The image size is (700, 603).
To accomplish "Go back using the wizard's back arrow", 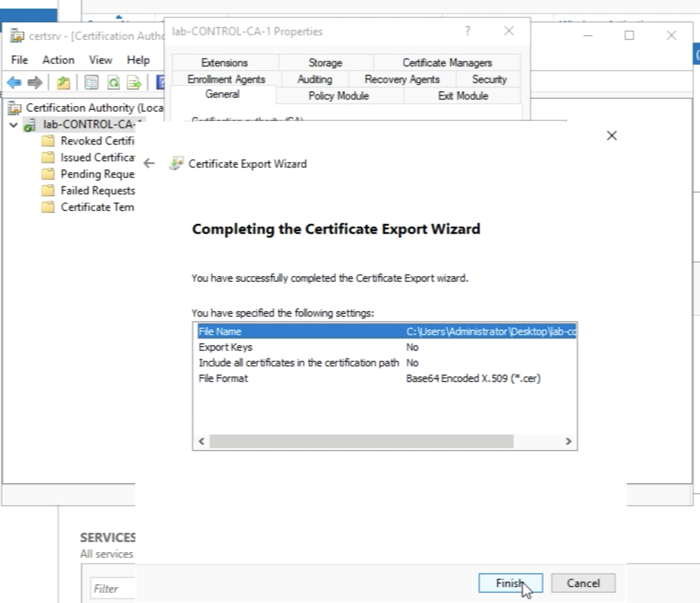I will point(149,164).
